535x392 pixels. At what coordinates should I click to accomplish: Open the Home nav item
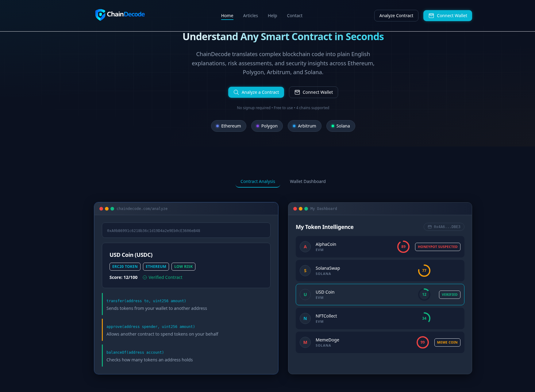(227, 16)
